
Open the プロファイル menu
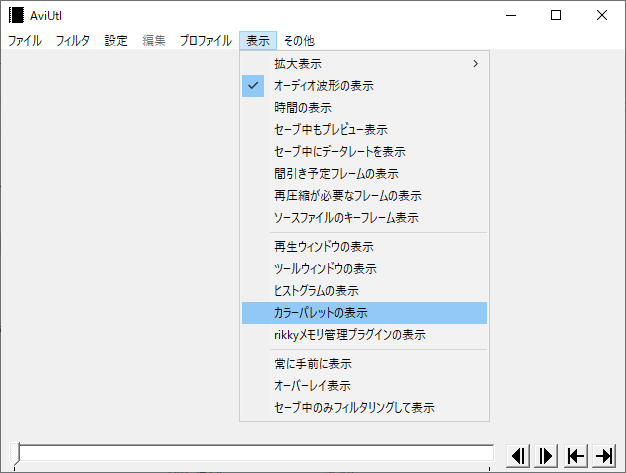click(206, 41)
